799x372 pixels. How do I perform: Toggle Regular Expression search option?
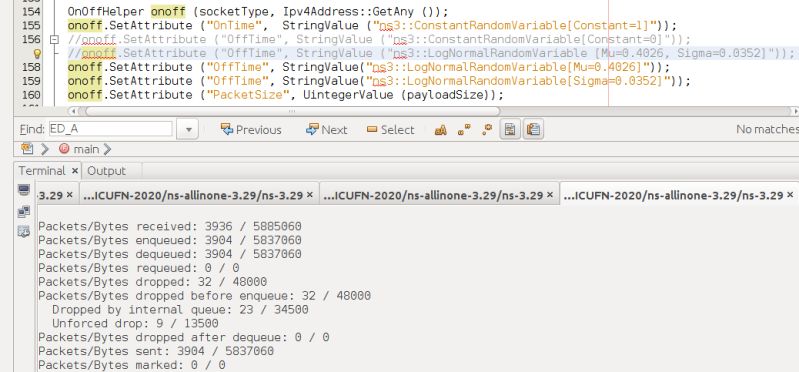point(487,130)
